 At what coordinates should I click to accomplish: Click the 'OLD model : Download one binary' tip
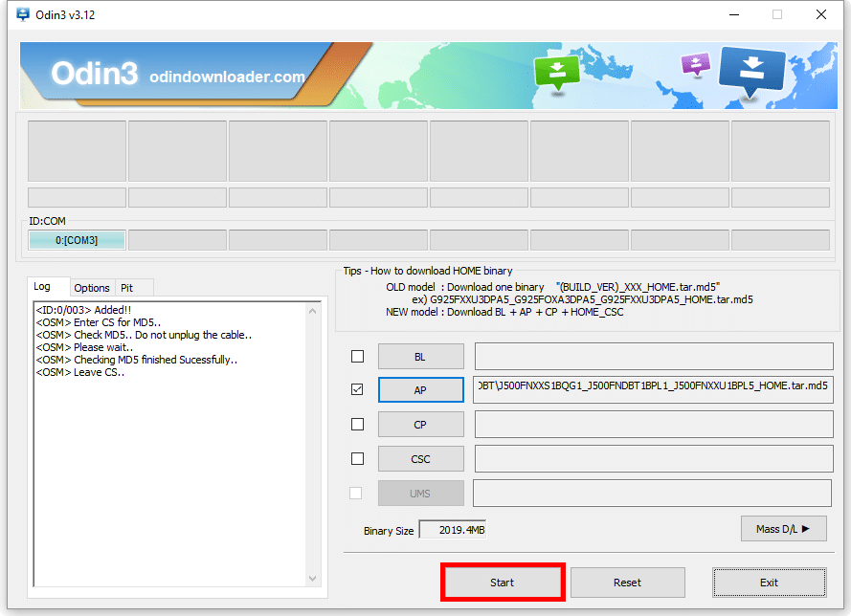pyautogui.click(x=553, y=287)
